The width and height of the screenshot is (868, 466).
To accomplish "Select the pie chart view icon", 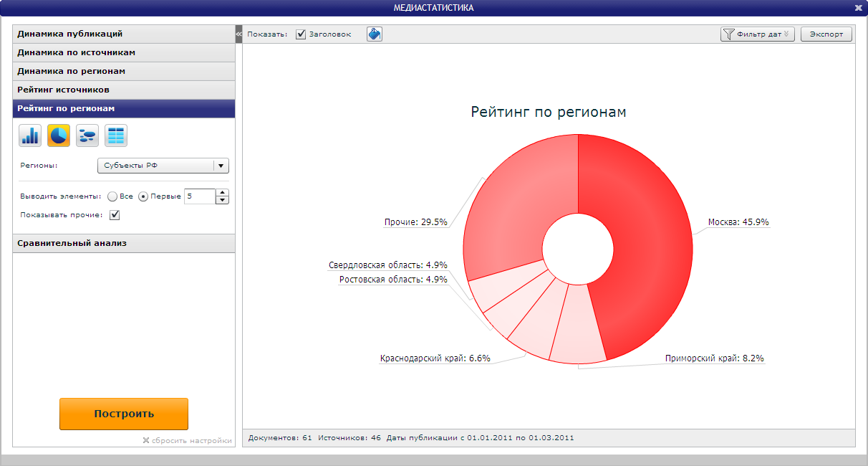I will (x=59, y=135).
